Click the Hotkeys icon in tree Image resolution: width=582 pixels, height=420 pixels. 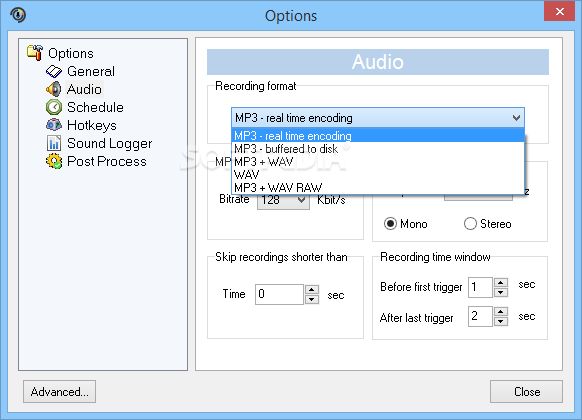[x=54, y=125]
